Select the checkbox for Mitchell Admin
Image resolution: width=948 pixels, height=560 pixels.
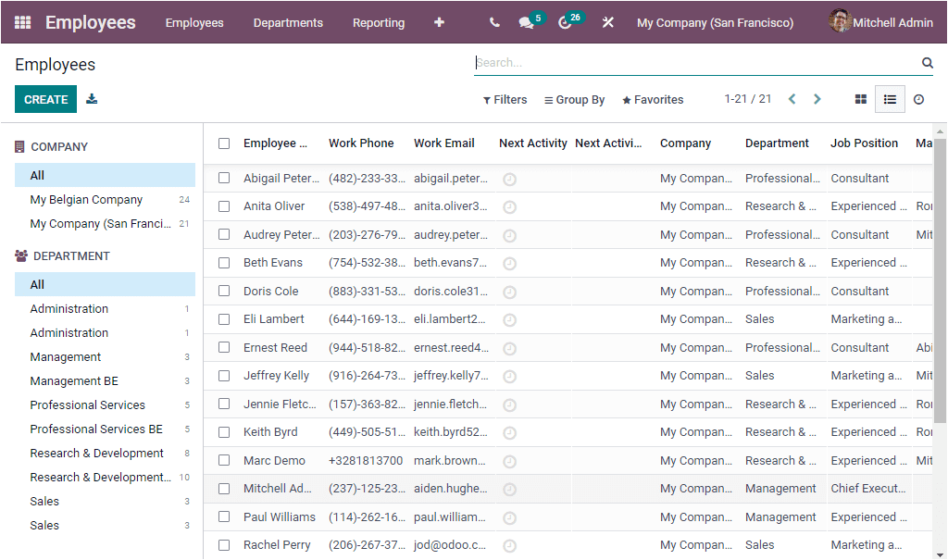click(223, 489)
